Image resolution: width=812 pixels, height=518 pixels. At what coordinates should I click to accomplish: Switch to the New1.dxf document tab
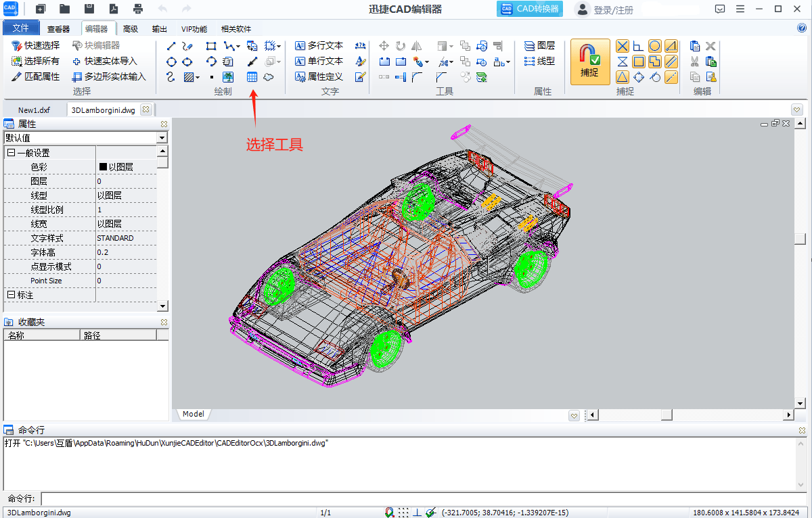click(x=34, y=110)
